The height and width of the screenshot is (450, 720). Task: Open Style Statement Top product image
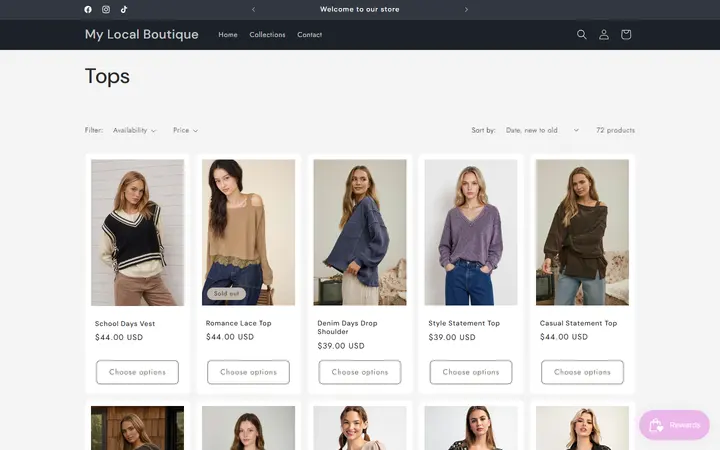pyautogui.click(x=471, y=232)
